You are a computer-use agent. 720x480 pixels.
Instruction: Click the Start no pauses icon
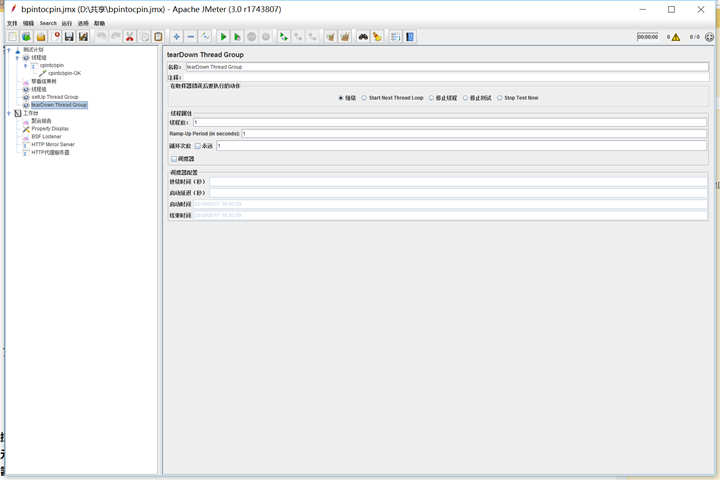(237, 37)
